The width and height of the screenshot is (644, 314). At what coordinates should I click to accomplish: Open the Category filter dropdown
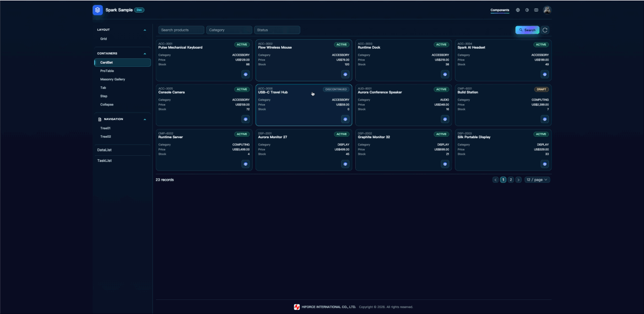pyautogui.click(x=229, y=30)
